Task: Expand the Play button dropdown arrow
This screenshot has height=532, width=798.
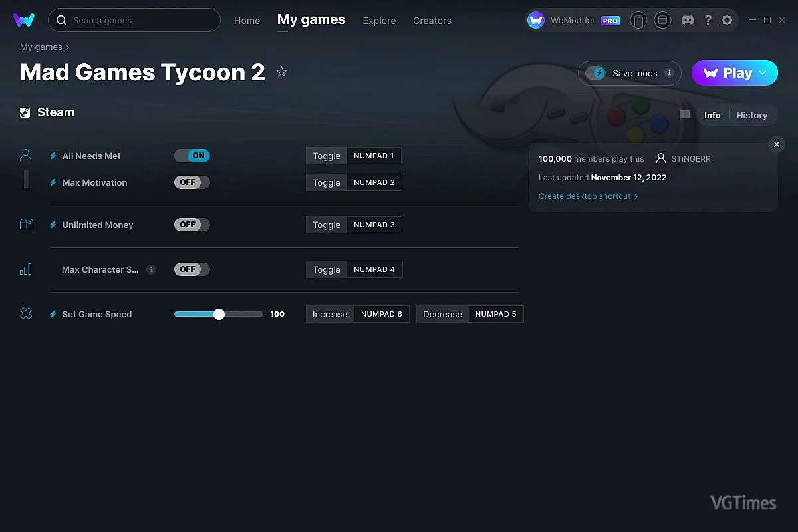Action: click(x=763, y=72)
